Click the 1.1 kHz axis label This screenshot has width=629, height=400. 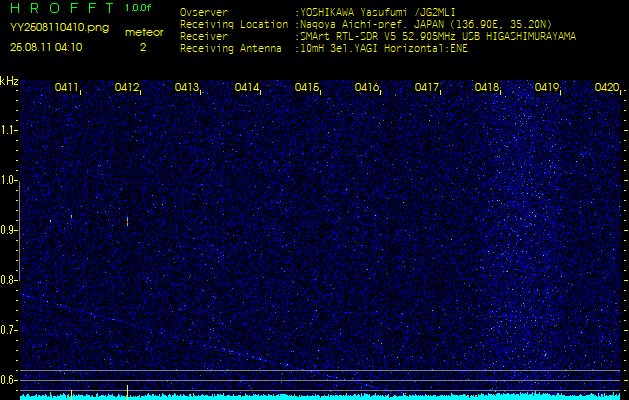(8, 131)
